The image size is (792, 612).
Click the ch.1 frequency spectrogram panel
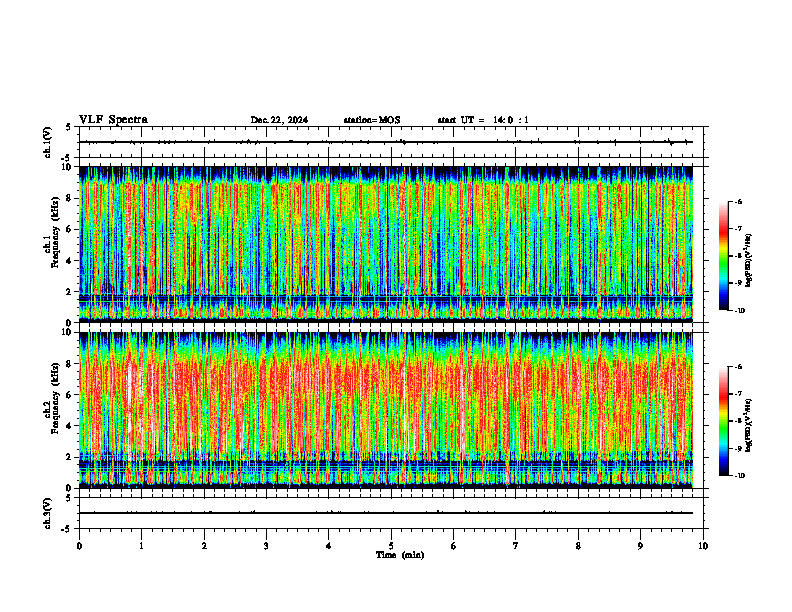click(x=386, y=244)
